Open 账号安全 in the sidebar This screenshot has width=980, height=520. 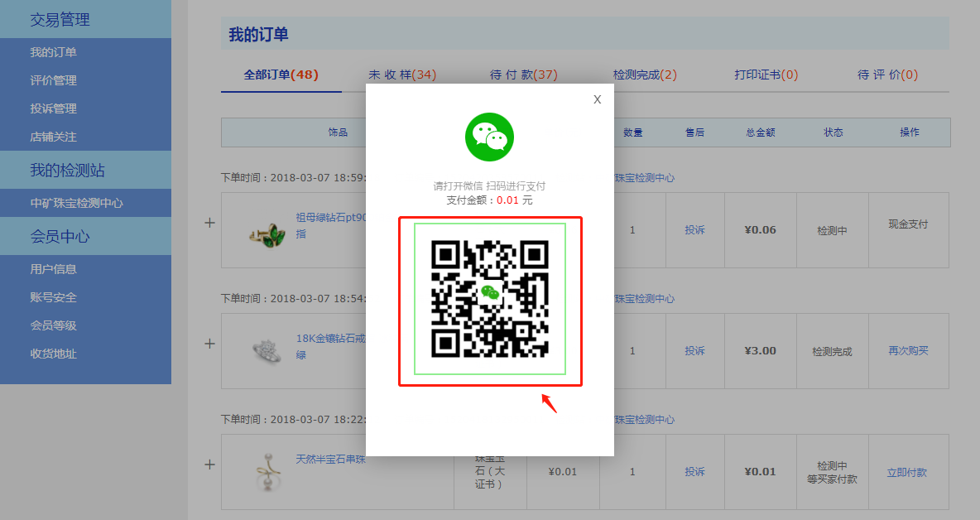[53, 297]
